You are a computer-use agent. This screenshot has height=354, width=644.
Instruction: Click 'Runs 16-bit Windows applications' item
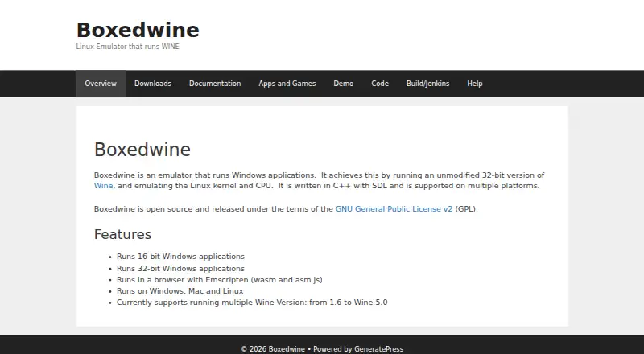(x=180, y=257)
